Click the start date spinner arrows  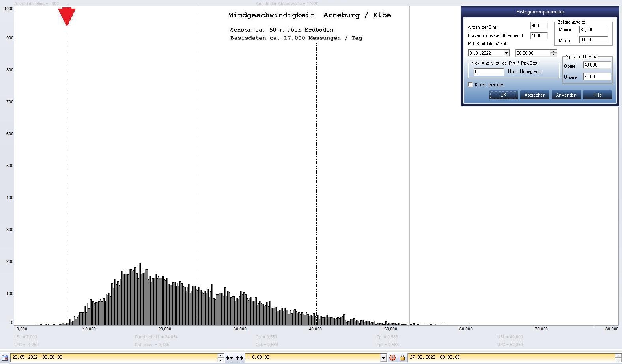coord(221,358)
